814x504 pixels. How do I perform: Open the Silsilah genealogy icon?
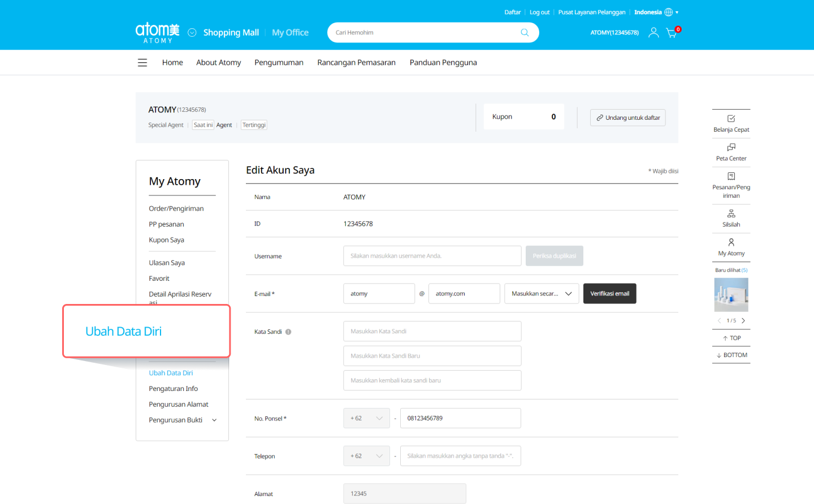coord(731,214)
